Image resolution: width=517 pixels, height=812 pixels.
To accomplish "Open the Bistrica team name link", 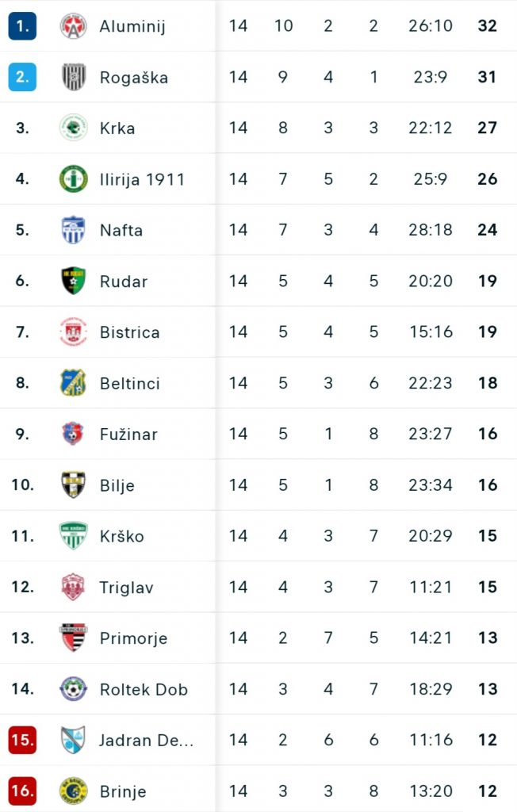I will click(130, 332).
